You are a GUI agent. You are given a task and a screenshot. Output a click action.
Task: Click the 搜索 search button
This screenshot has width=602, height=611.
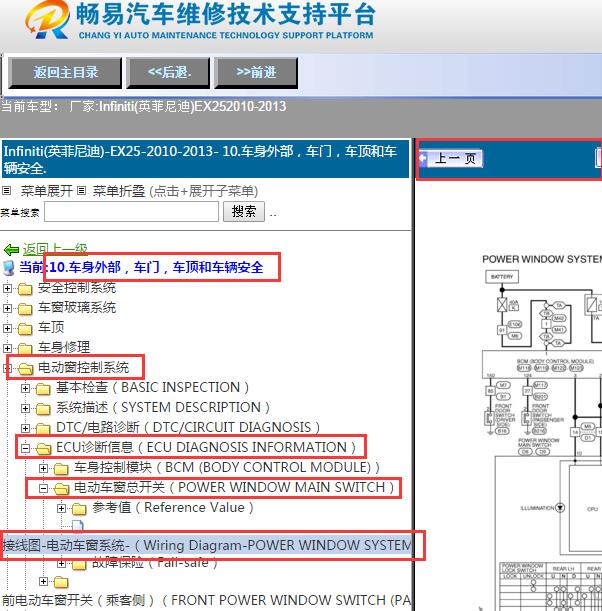(x=244, y=212)
